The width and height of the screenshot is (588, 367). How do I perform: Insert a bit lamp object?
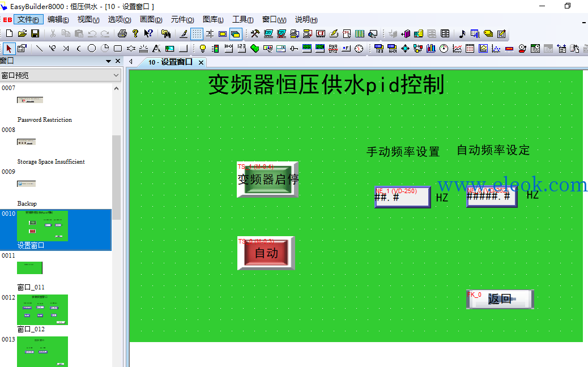(x=202, y=48)
